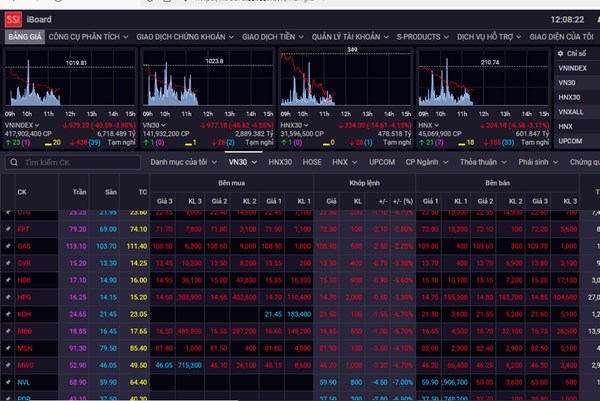This screenshot has width=600, height=401.
Task: Open the VNINDEX chart selector dropdown
Action: click(22, 125)
